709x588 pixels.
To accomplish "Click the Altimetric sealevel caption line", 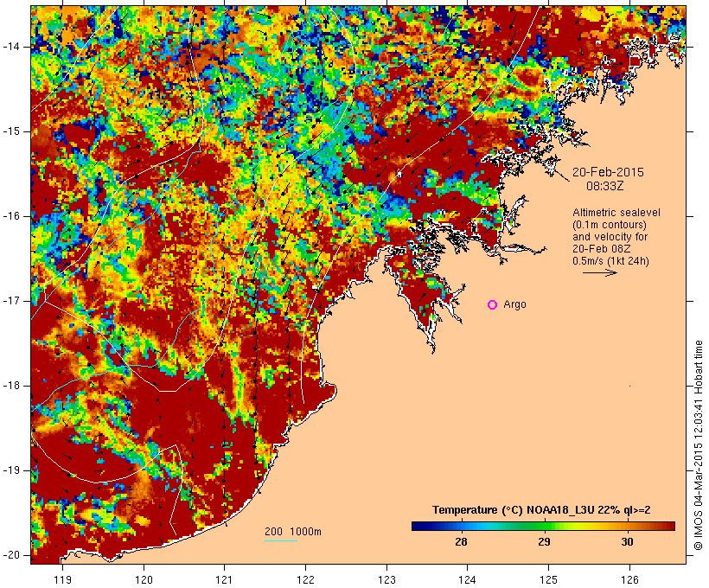I will (x=616, y=213).
